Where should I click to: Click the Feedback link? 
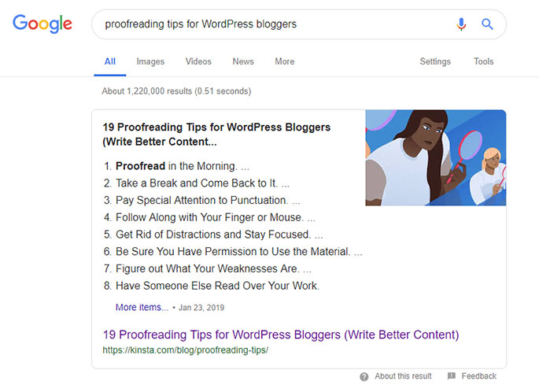point(479,376)
